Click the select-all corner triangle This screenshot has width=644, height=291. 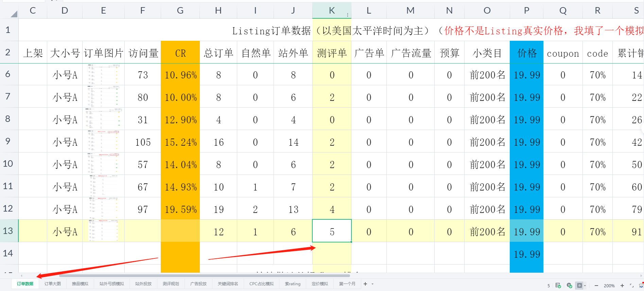click(14, 14)
